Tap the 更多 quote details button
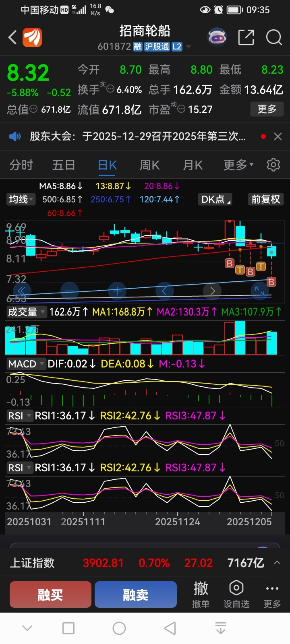The height and width of the screenshot is (644, 290). pos(267,109)
